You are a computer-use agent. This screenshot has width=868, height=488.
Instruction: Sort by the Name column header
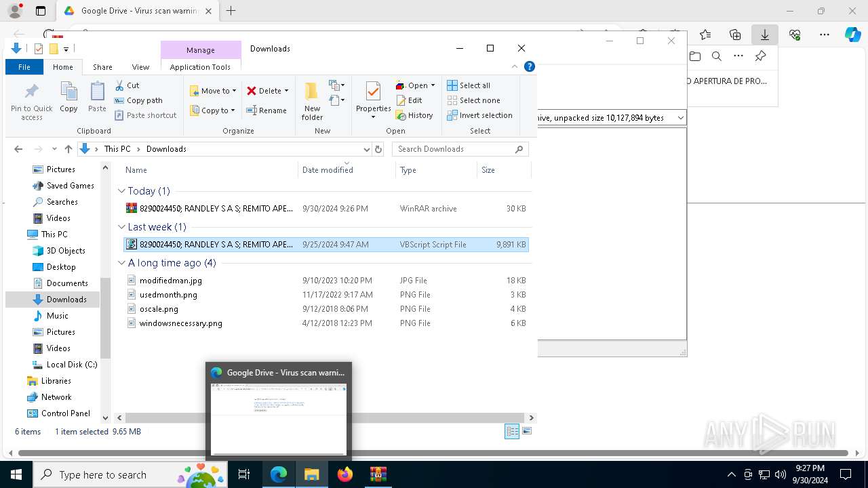pyautogui.click(x=210, y=170)
